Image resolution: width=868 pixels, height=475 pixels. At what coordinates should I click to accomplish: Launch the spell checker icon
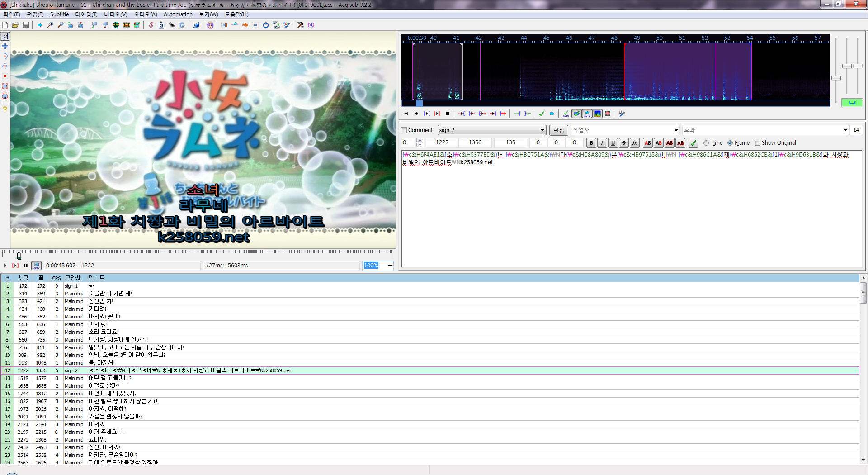point(287,25)
